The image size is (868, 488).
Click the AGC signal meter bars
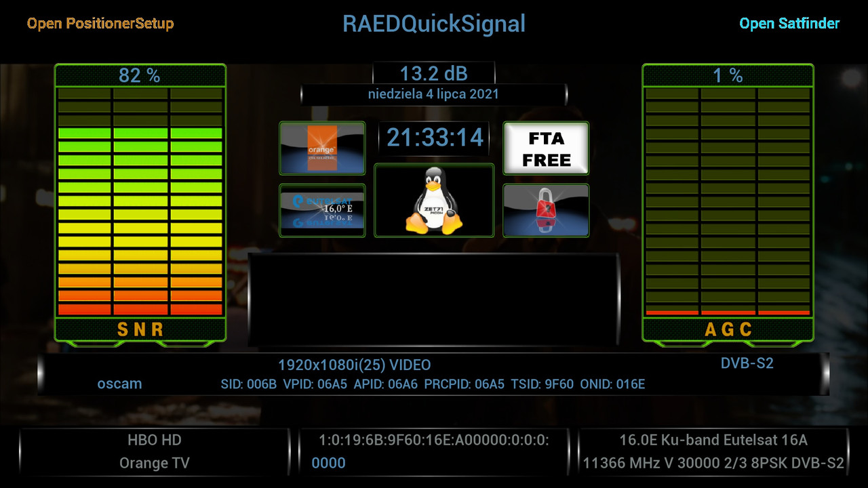point(728,201)
